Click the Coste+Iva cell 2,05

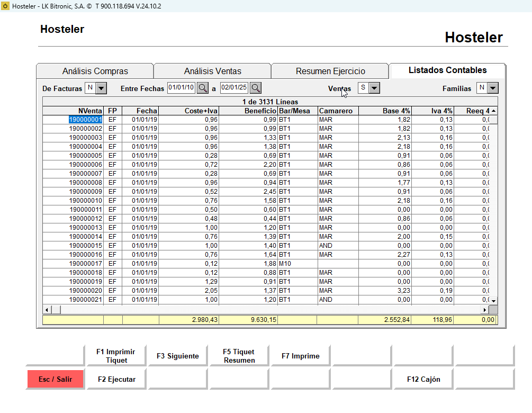[188, 291]
